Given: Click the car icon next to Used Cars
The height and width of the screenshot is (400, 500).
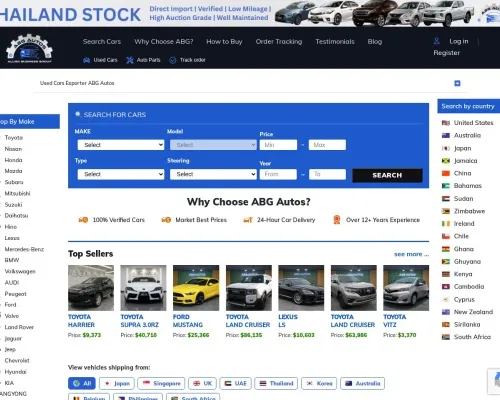Looking at the screenshot, I should click(x=86, y=60).
